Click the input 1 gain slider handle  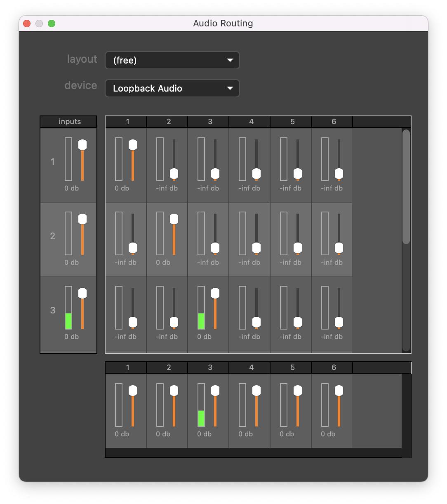tap(82, 145)
